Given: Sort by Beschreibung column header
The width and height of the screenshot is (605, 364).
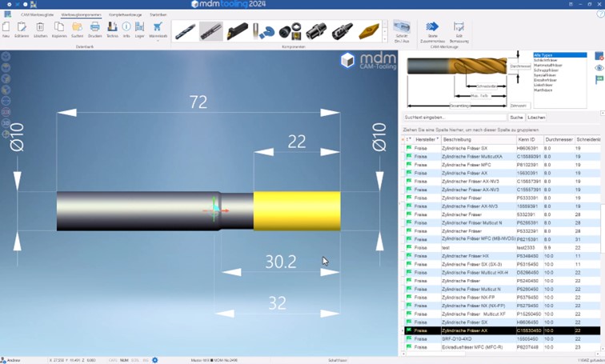Looking at the screenshot, I should (x=479, y=139).
